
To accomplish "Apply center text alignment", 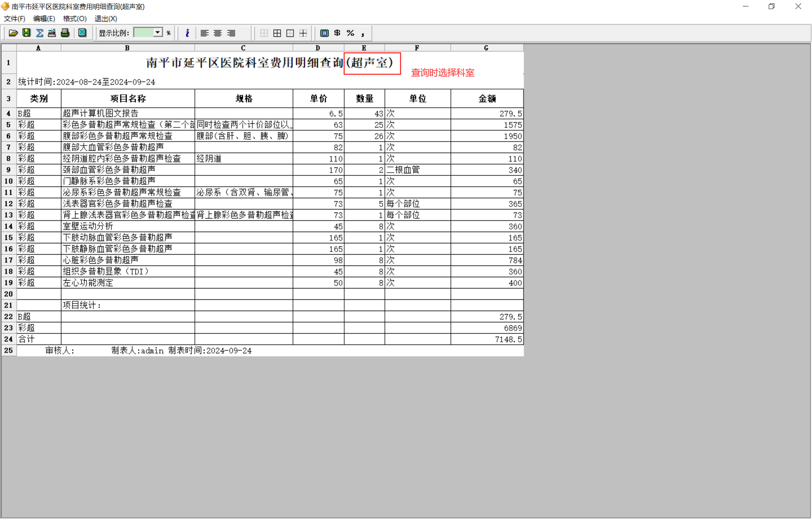I will tap(218, 33).
